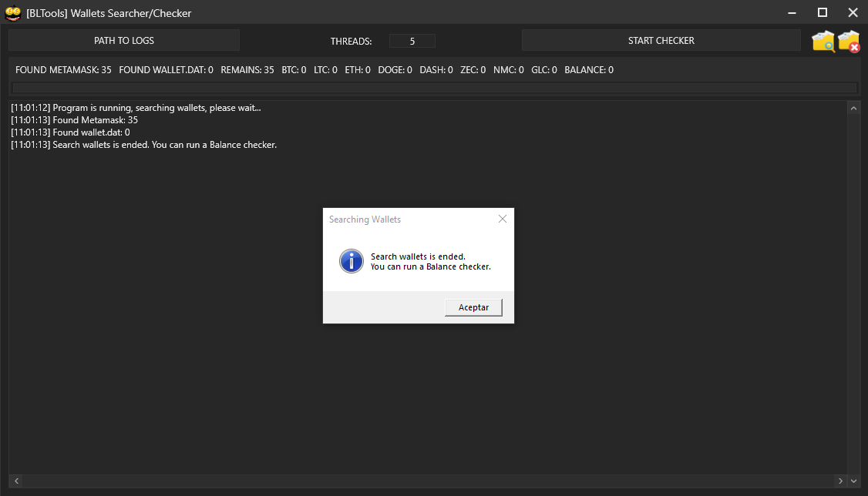The image size is (868, 496).
Task: Click the THREADS input field
Action: [x=412, y=41]
